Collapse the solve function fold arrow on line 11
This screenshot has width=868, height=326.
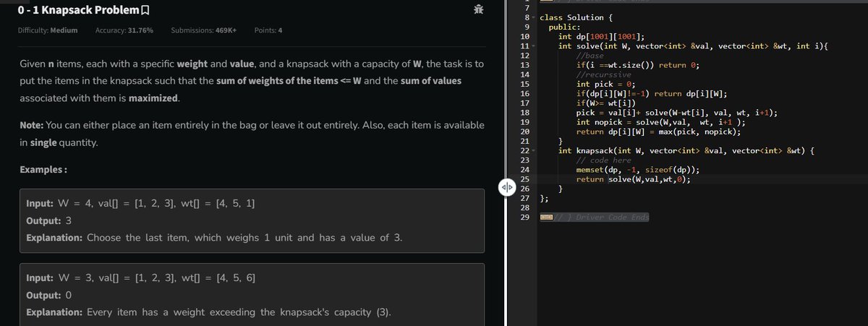pyautogui.click(x=535, y=46)
